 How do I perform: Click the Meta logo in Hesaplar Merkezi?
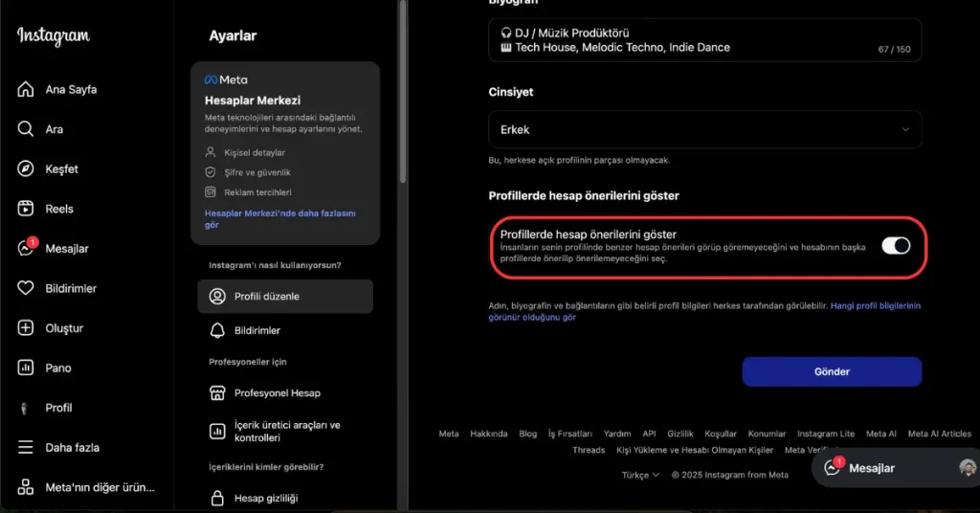pos(226,80)
